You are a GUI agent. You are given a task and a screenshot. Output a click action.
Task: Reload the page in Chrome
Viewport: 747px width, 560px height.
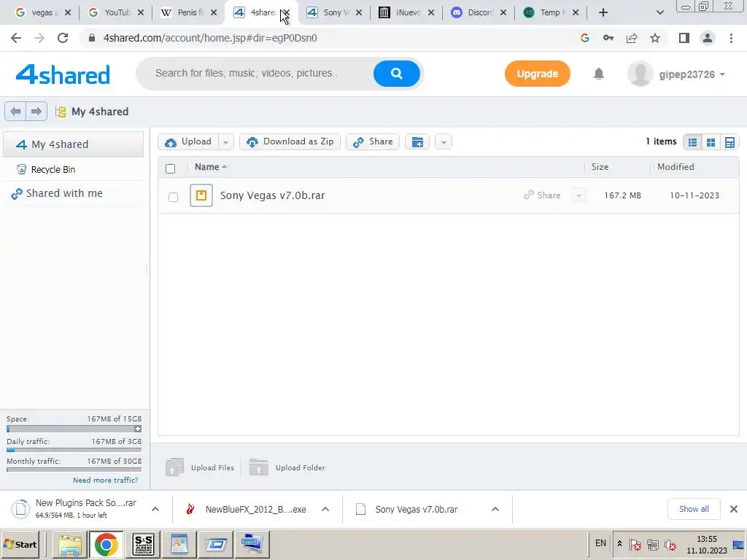tap(63, 38)
